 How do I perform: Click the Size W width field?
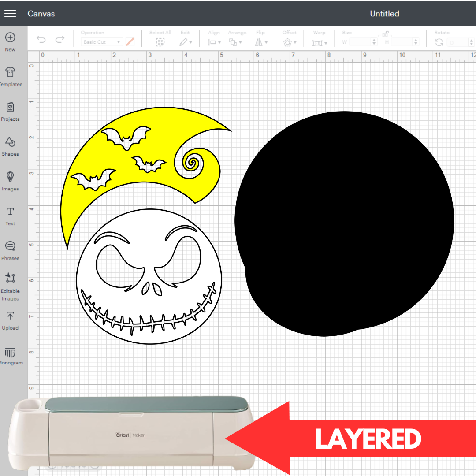pos(360,42)
